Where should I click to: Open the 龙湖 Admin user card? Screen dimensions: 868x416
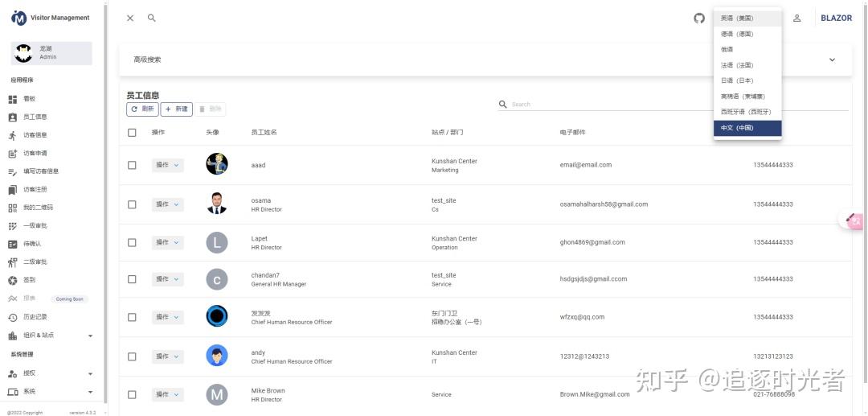[x=51, y=53]
